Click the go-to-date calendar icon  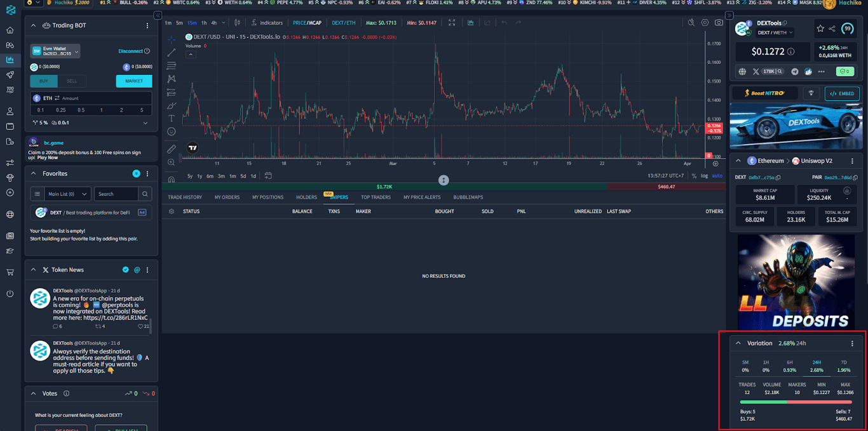pyautogui.click(x=268, y=176)
